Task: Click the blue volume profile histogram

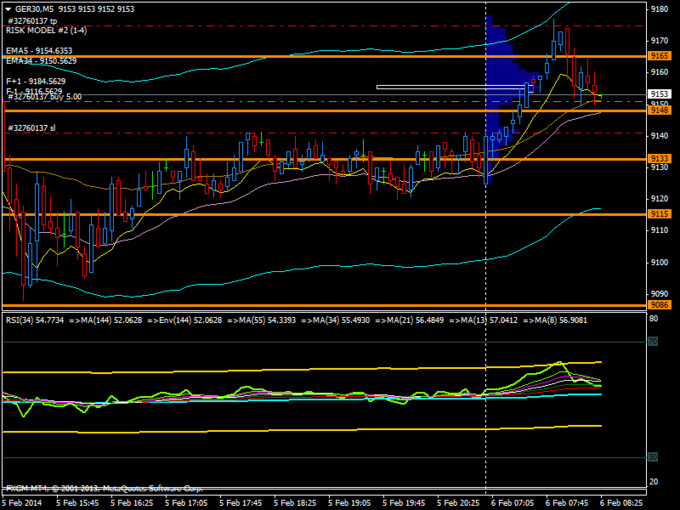Action: point(500,70)
